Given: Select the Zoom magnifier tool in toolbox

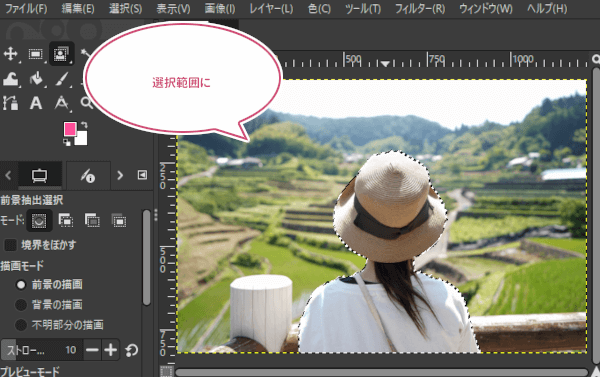Looking at the screenshot, I should pos(86,103).
